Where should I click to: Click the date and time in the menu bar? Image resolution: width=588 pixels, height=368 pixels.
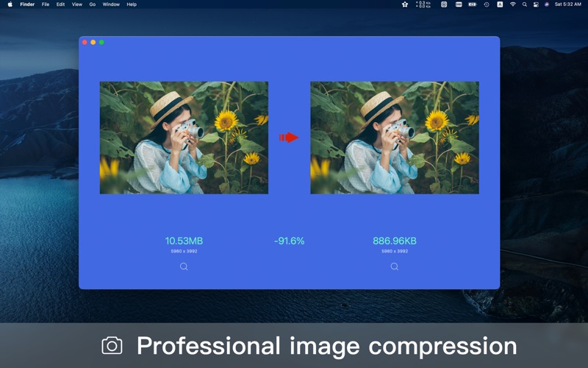click(567, 4)
